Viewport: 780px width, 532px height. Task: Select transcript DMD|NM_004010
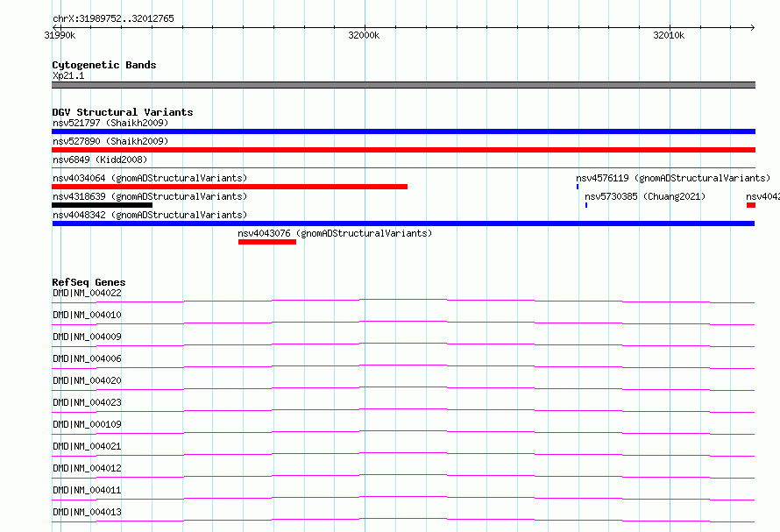coord(87,315)
